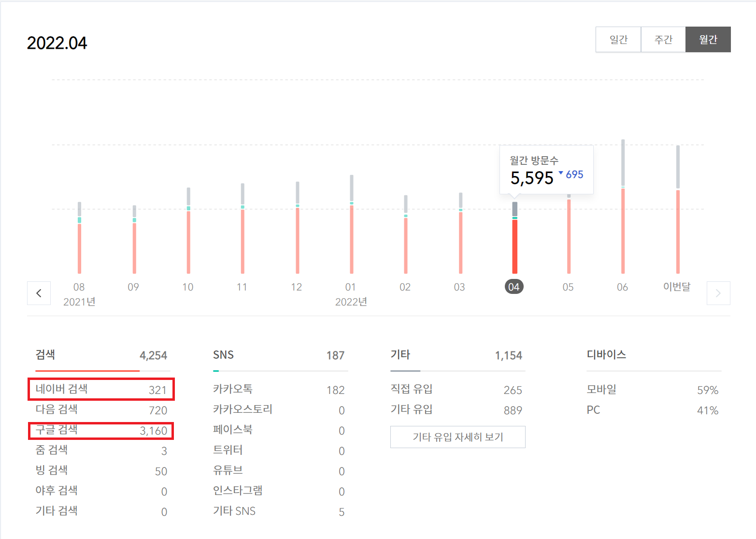Go to previous months with left arrow
Viewport: 756px width, 539px height.
point(39,293)
